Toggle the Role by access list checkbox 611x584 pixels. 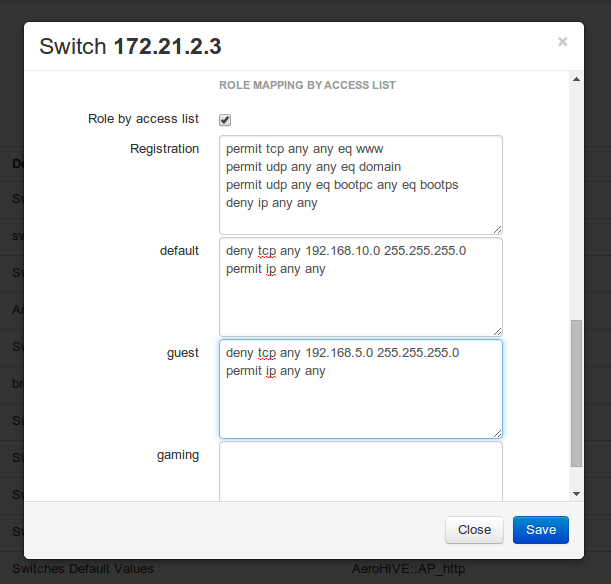point(225,120)
